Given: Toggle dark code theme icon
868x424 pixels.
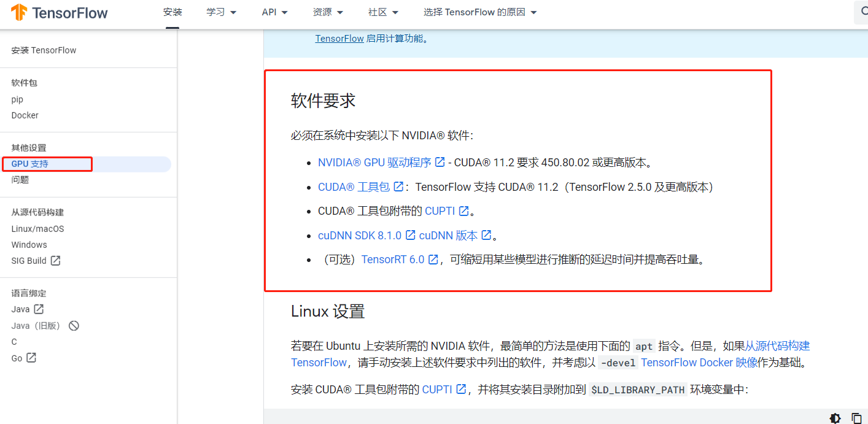Looking at the screenshot, I should click(x=835, y=418).
